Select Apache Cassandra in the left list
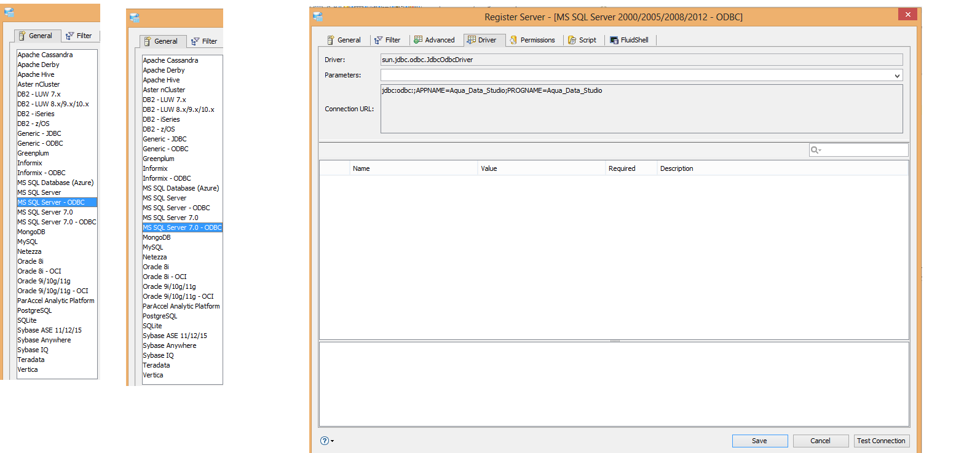The height and width of the screenshot is (453, 980). click(x=57, y=55)
